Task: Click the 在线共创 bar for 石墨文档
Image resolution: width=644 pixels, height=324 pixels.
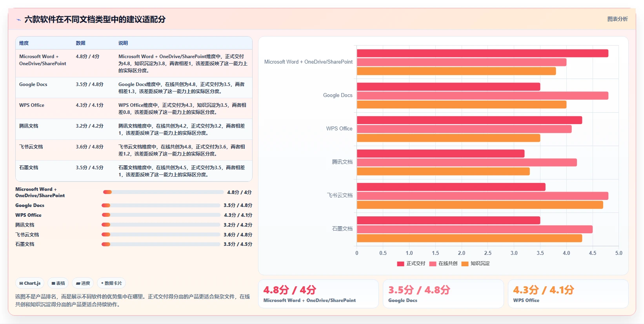Action: coord(475,229)
